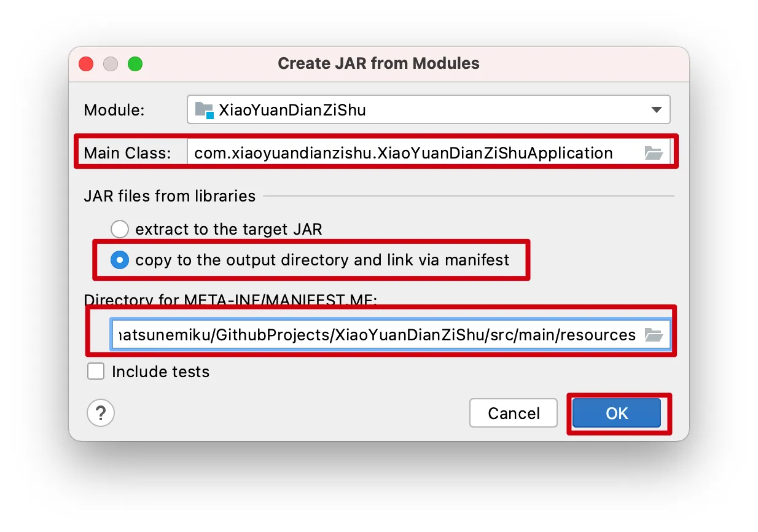Screen dimensions: 758x532
Task: Click the 'JAR files from libraries' heading
Action: coord(170,196)
